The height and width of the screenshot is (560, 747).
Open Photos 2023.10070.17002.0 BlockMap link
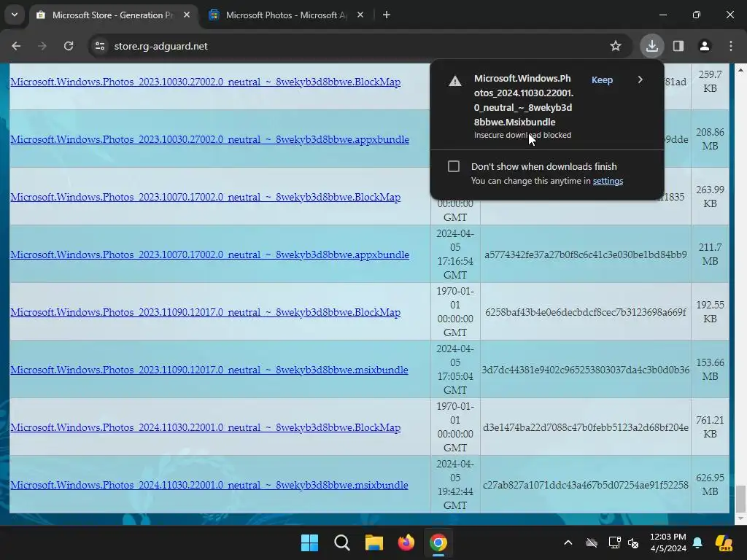(205, 197)
